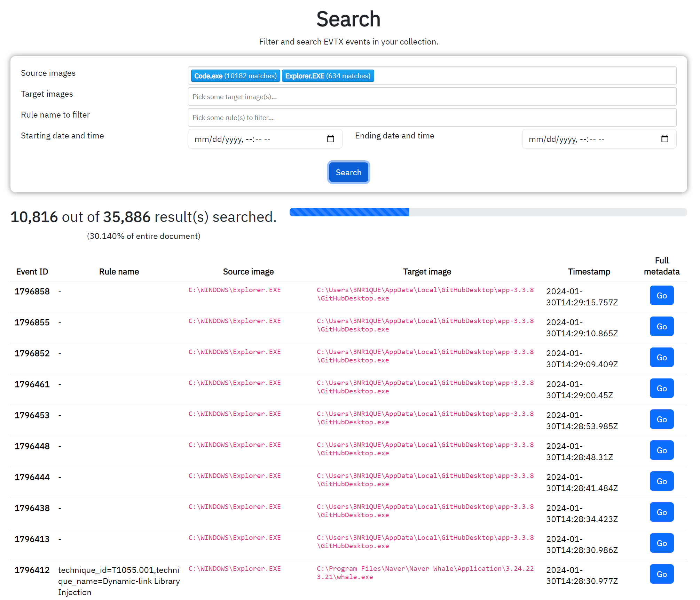
Task: Click Go for event 1796855
Action: [661, 326]
